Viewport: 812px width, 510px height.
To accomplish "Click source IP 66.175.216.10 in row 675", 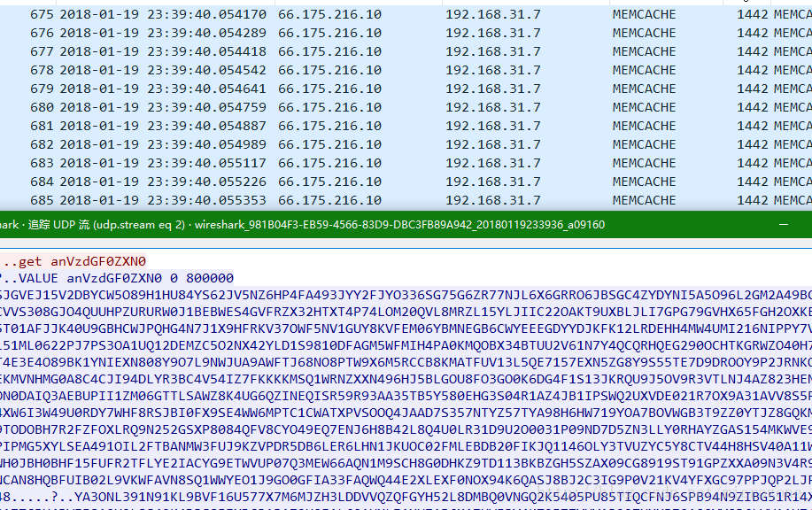I will [x=330, y=14].
